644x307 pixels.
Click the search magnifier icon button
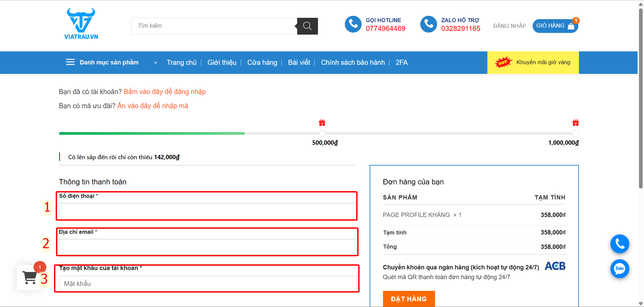tap(307, 26)
